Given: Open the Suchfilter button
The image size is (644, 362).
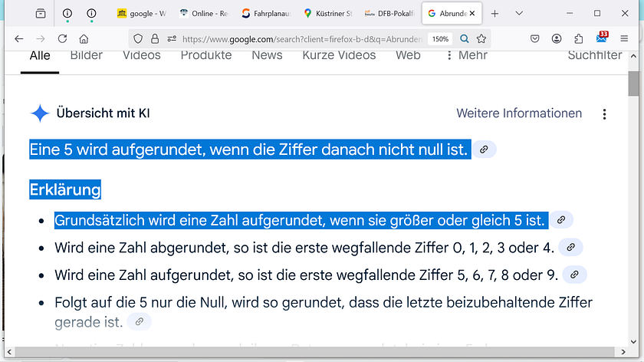Looking at the screenshot, I should tap(594, 55).
